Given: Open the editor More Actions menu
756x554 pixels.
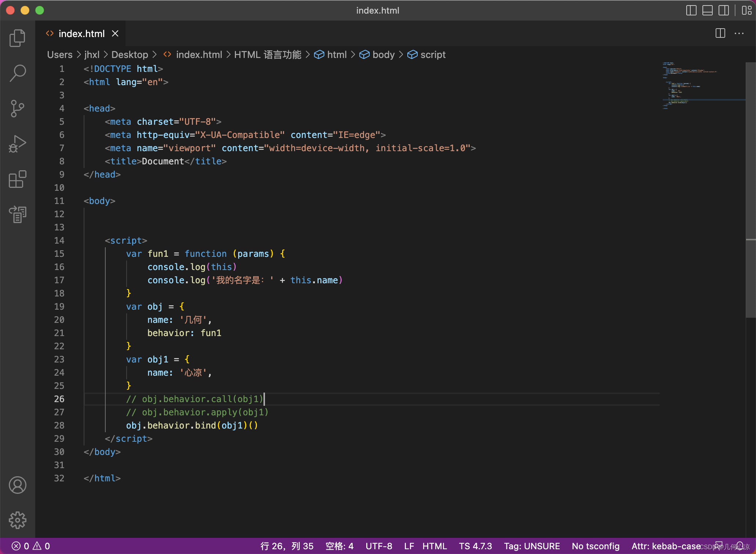Looking at the screenshot, I should (x=739, y=33).
